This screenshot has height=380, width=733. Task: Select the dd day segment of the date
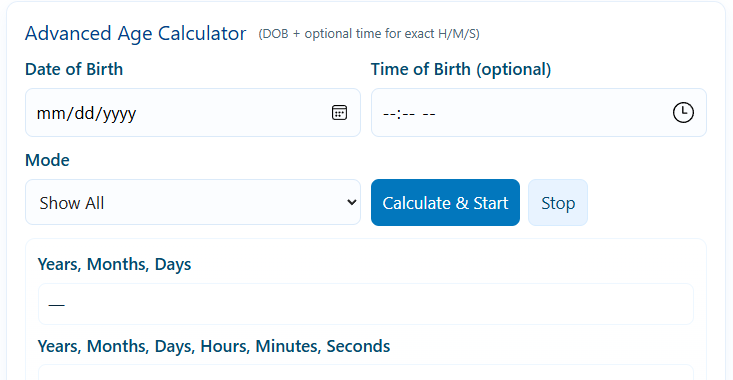(x=84, y=113)
